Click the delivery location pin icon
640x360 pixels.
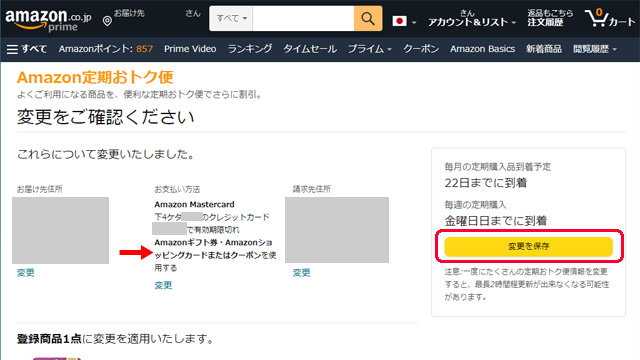point(107,21)
